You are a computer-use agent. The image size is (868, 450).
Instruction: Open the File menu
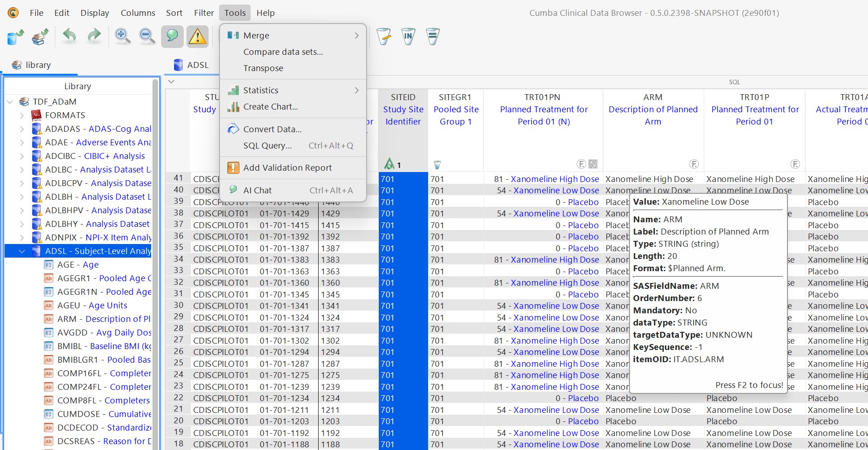37,13
